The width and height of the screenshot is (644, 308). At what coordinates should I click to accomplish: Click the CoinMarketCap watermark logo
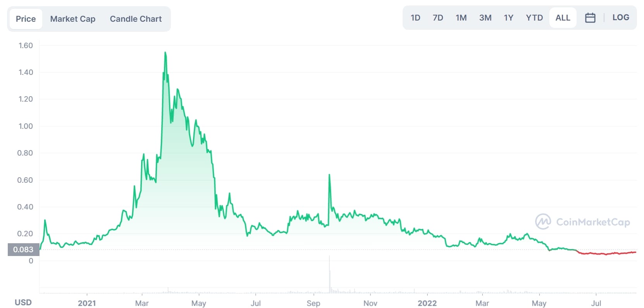(582, 222)
